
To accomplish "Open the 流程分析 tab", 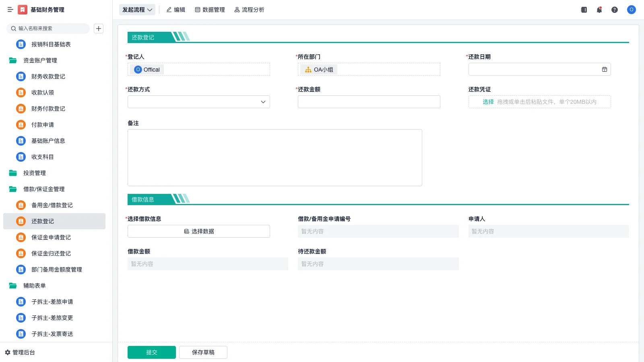I will (x=249, y=10).
